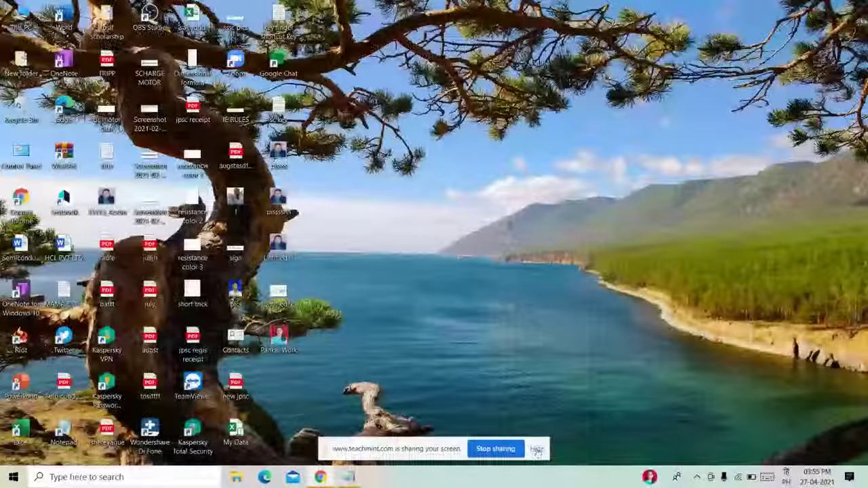The width and height of the screenshot is (868, 488).
Task: Select the TRIPP PDF file
Action: coord(107,64)
